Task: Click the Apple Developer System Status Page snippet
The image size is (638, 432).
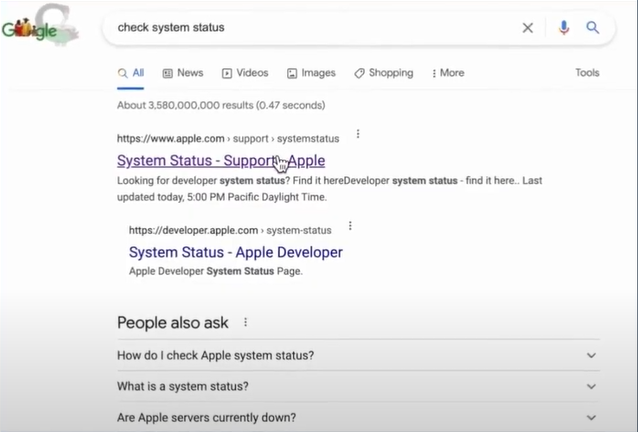Action: (216, 271)
